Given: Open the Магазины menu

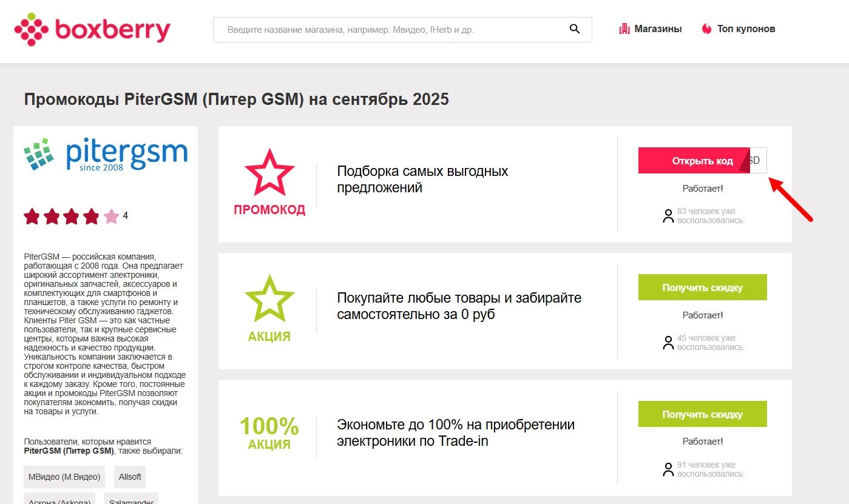Looking at the screenshot, I should [658, 28].
